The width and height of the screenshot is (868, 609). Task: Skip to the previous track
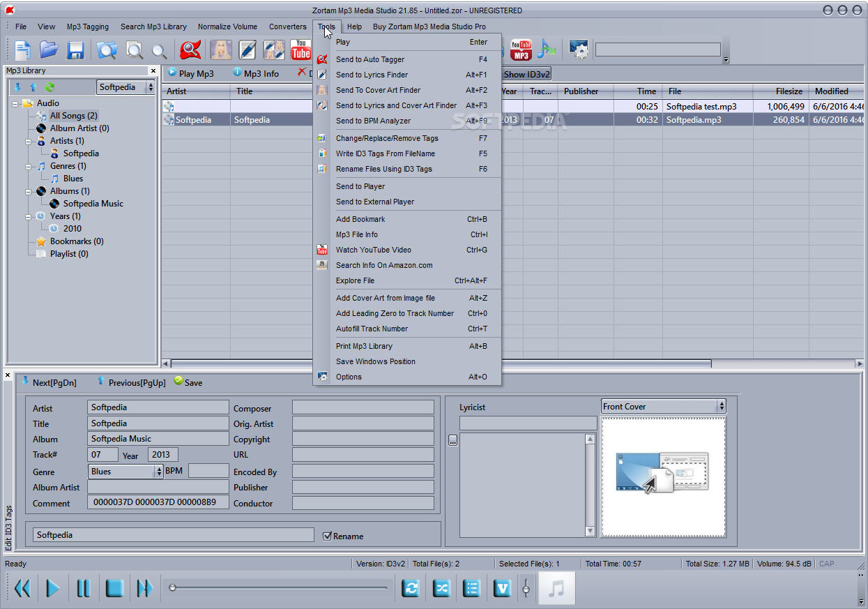22,588
